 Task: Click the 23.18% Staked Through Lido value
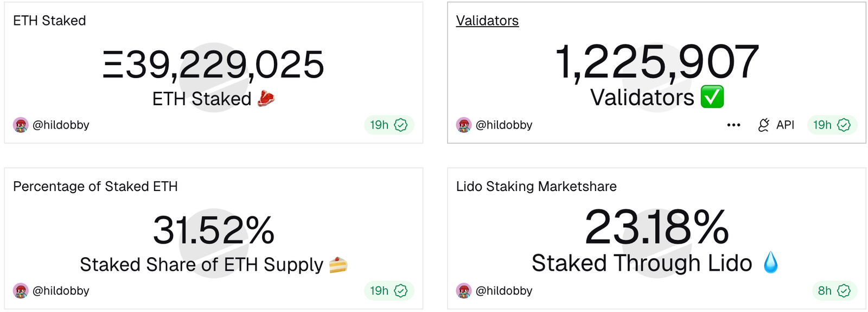pyautogui.click(x=657, y=228)
